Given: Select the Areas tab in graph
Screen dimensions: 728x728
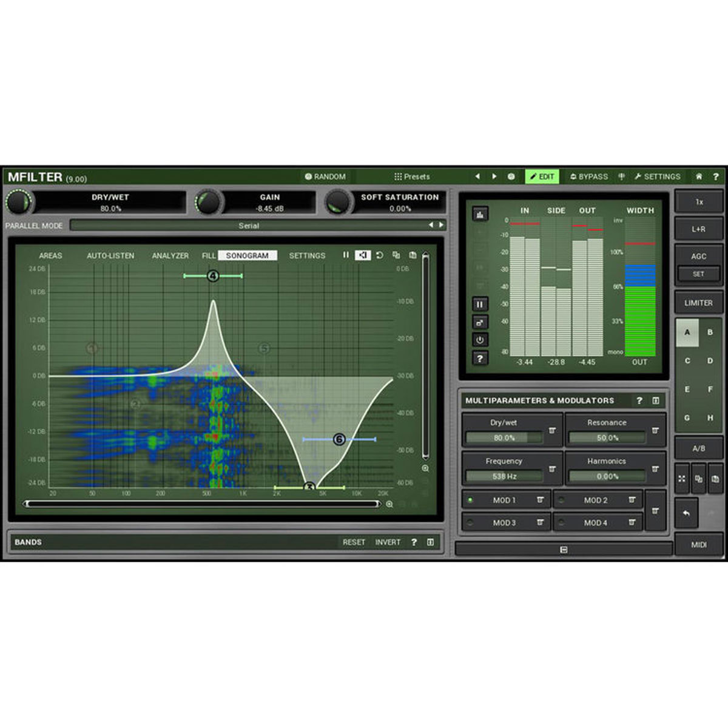Looking at the screenshot, I should click(x=50, y=255).
